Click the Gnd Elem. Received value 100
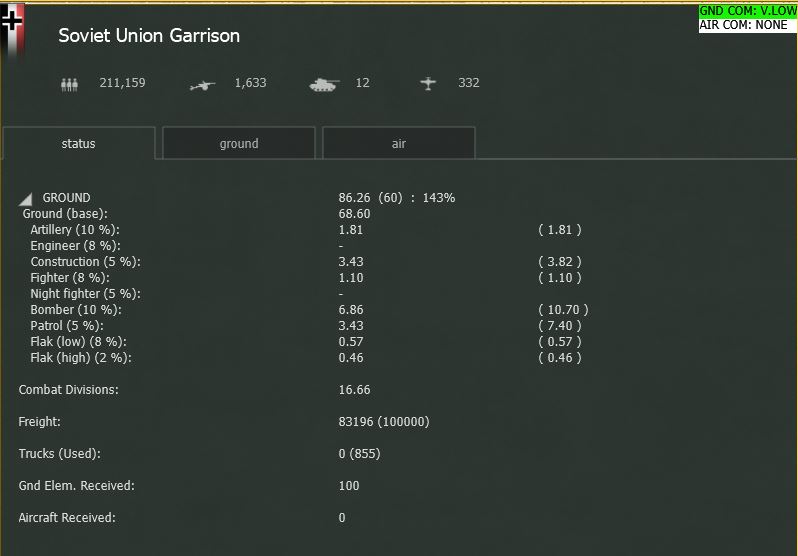Screen dimensions: 798x556 click(x=349, y=486)
